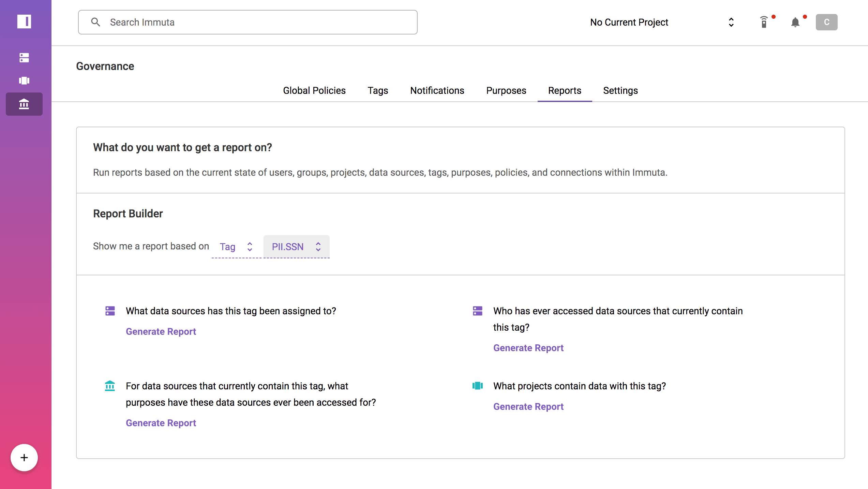
Task: Switch to the Purposes tab
Action: click(506, 91)
